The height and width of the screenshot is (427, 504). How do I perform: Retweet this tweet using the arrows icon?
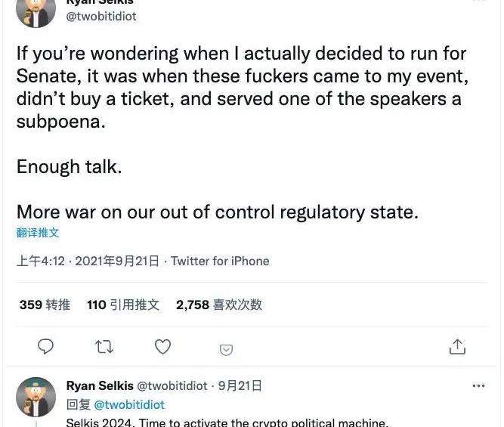point(104,347)
